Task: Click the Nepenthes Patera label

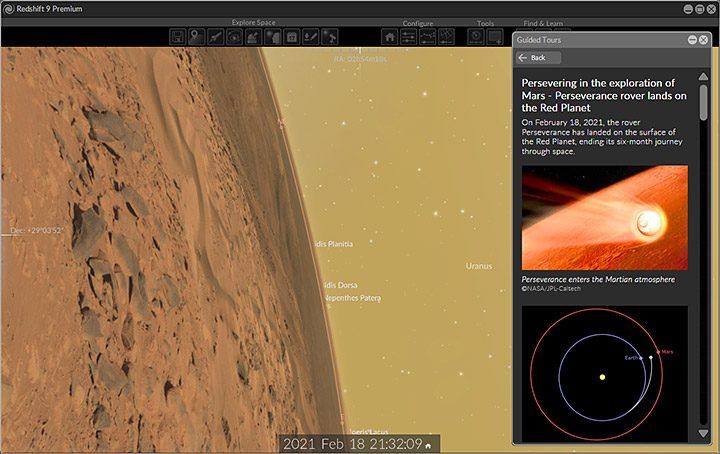Action: pyautogui.click(x=352, y=298)
